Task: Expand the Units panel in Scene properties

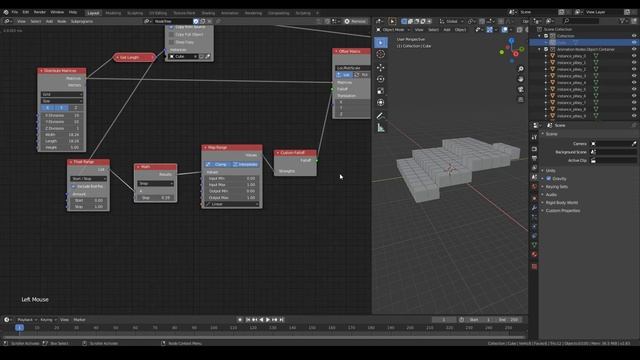Action: point(551,171)
